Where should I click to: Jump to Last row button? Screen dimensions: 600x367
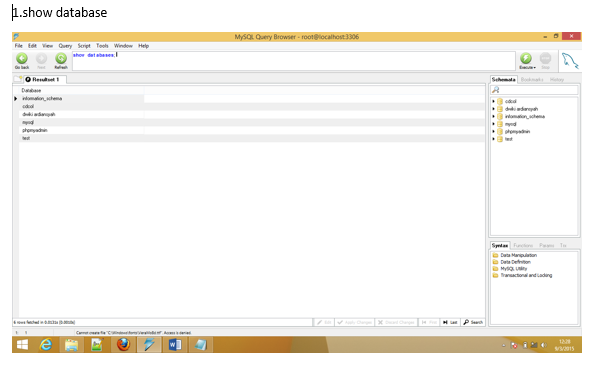(x=450, y=323)
